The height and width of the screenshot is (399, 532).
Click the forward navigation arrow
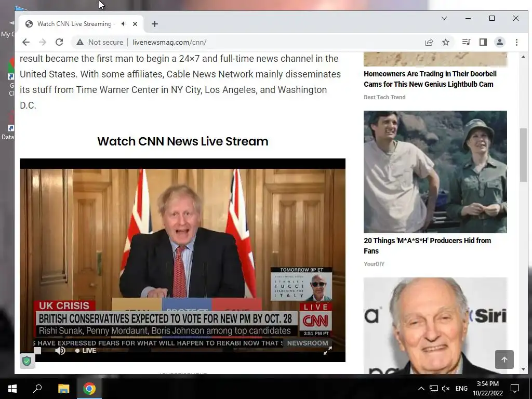(x=43, y=42)
